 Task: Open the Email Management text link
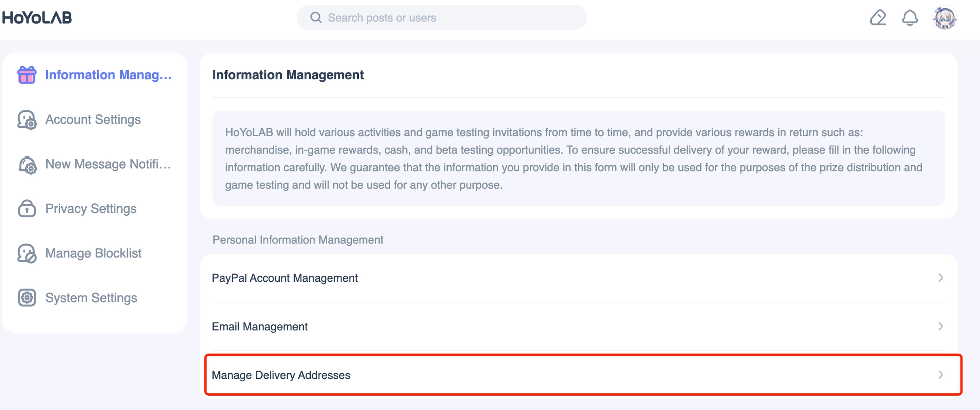click(x=260, y=327)
